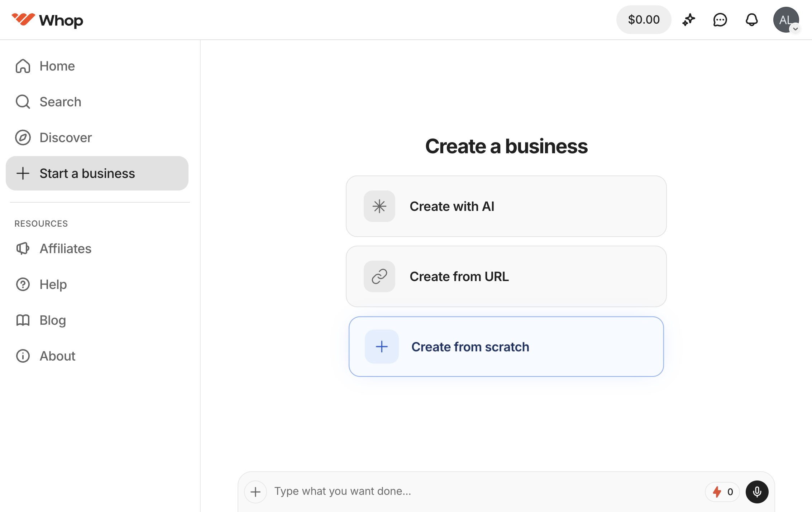Open notifications bell icon

coord(751,20)
